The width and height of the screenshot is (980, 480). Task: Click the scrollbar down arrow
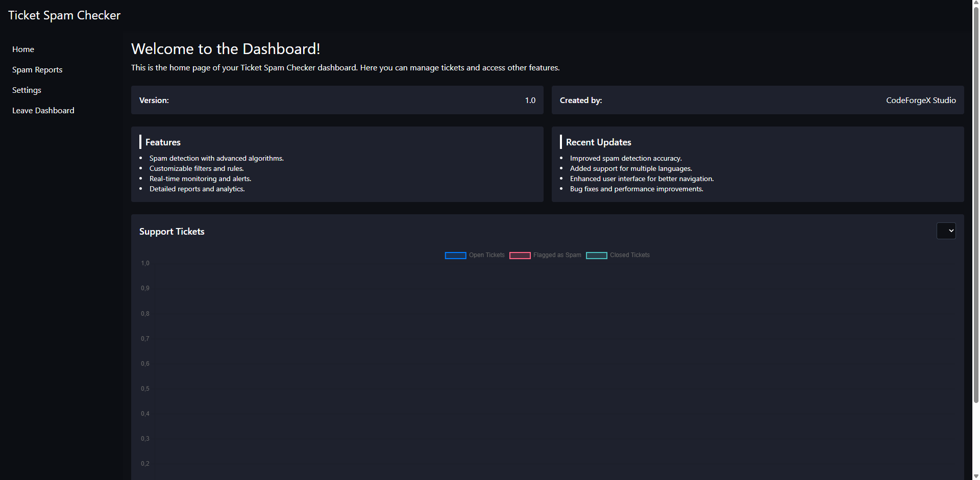coord(976,476)
